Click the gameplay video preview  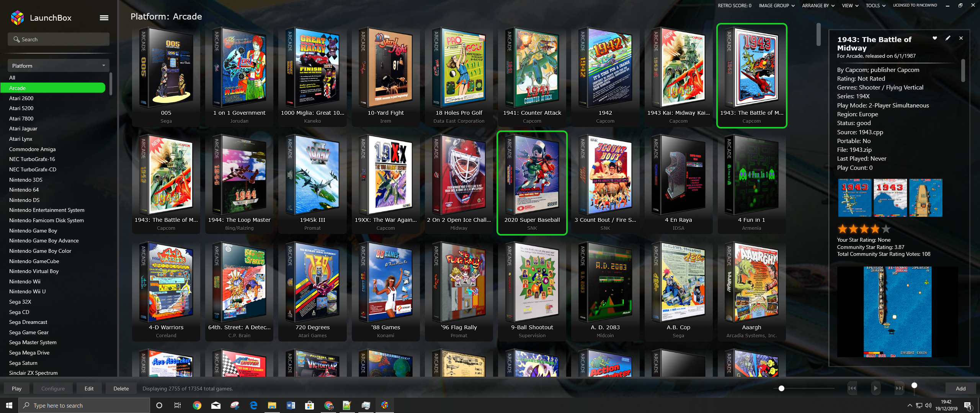(x=898, y=312)
